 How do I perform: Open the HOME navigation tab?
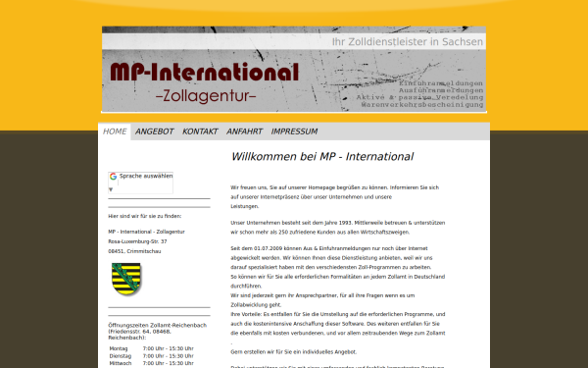(x=115, y=131)
